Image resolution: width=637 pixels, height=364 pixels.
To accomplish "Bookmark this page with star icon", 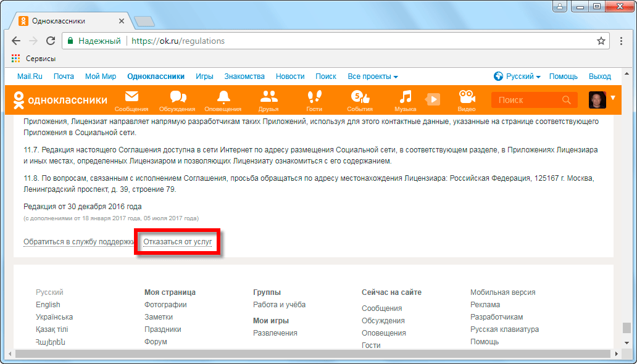I will point(601,41).
